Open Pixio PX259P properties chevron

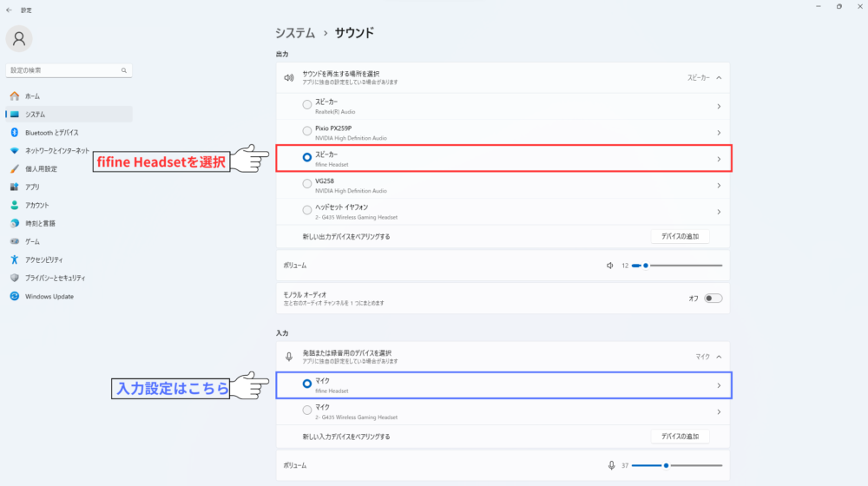[x=719, y=133]
